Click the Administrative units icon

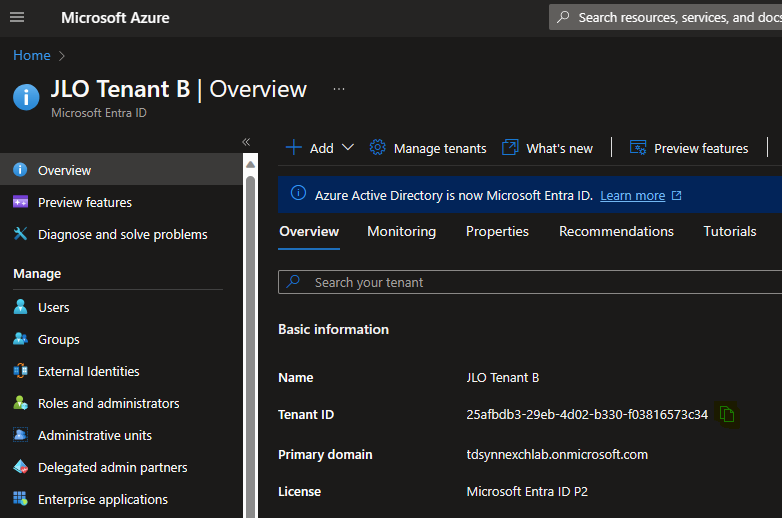(20, 434)
